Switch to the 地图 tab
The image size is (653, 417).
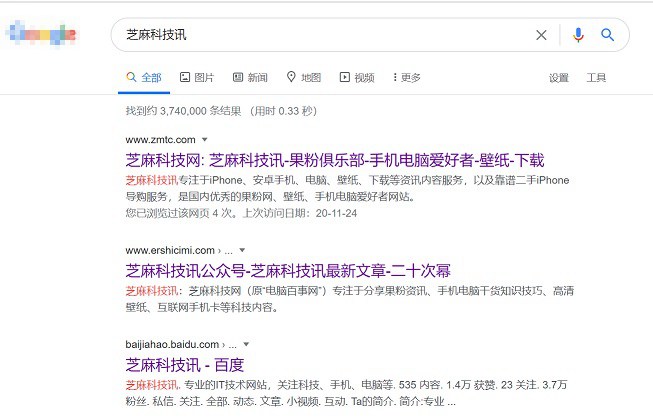coord(304,77)
